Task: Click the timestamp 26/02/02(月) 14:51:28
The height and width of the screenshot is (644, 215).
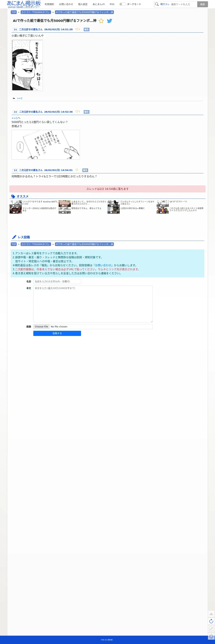Action: [x=58, y=29]
